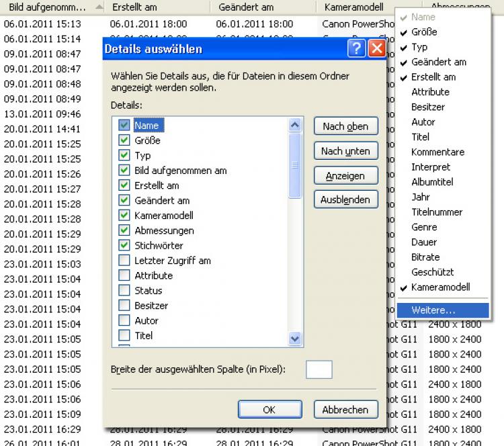Enable the Letzter Zugriff am checkbox
504x446 pixels.
124,261
